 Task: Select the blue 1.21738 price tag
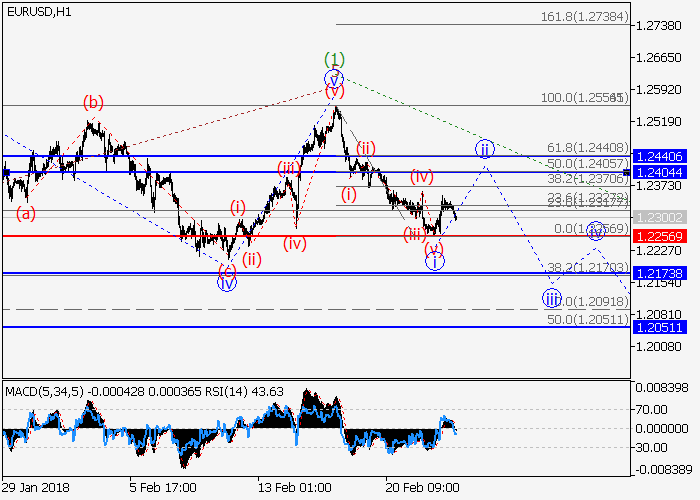pyautogui.click(x=659, y=273)
